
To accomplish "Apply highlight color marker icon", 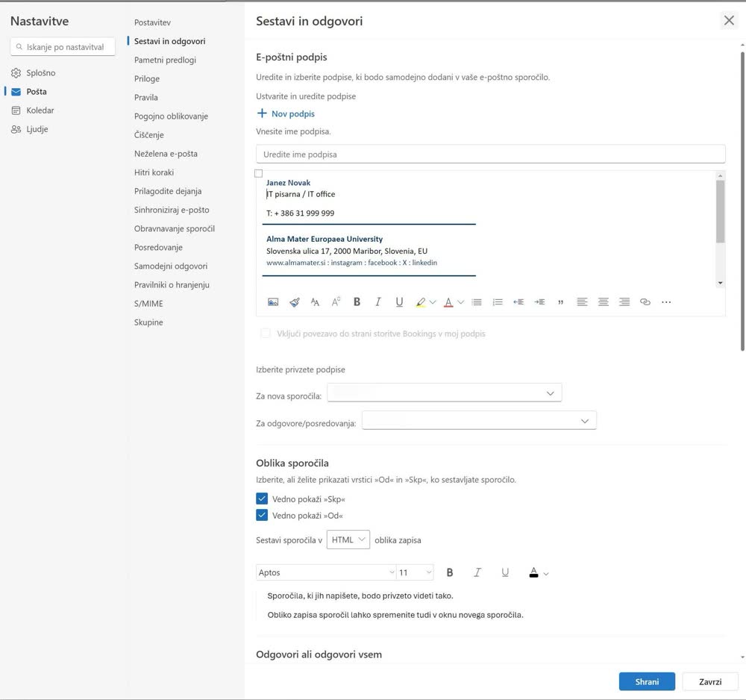I will [x=420, y=302].
